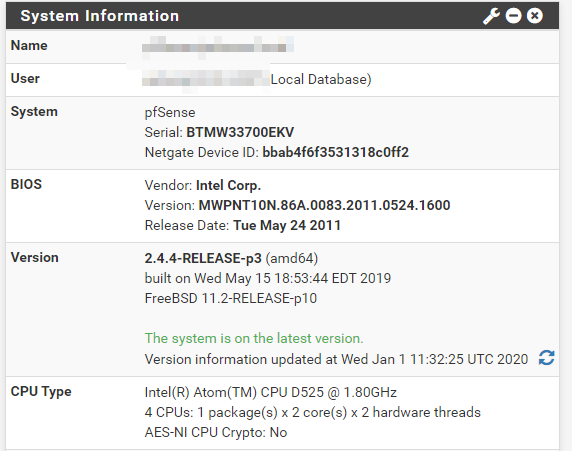The width and height of the screenshot is (572, 451).
Task: Click the Intel Atom CPU D525 text
Action: [x=270, y=392]
